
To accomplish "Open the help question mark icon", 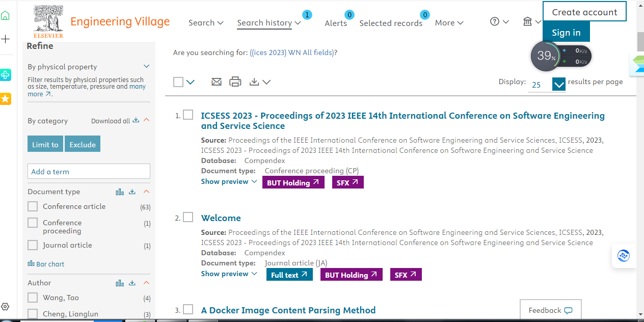I will point(495,21).
